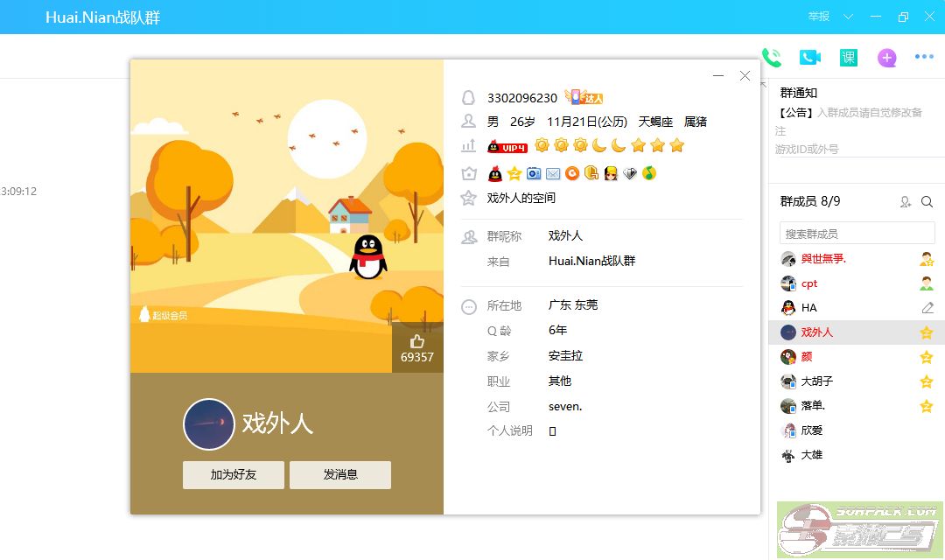Screen dimensions: 945x560
Task: Click the 达人 badge next to QQ number
Action: [x=584, y=96]
